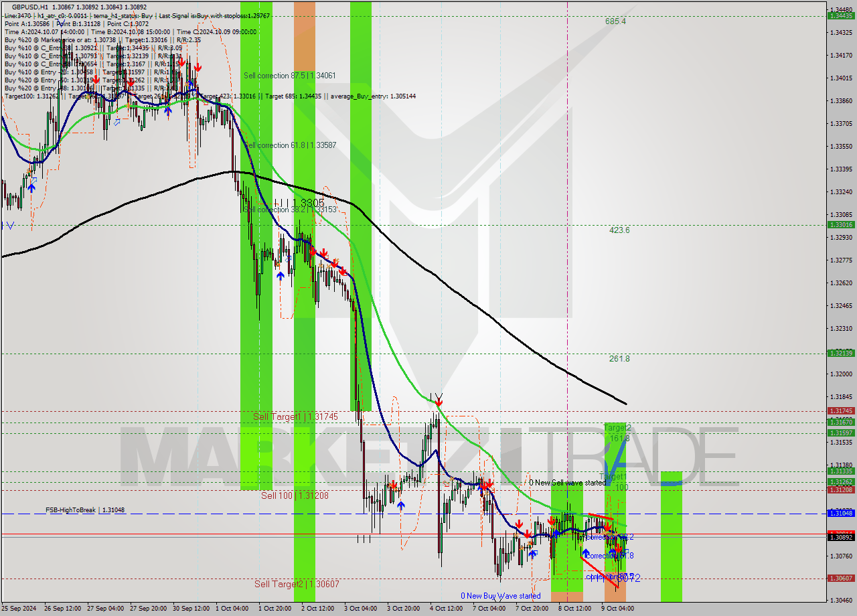This screenshot has width=857, height=616.
Task: Click the 'Sell 100 | 1.31208' label
Action: click(x=295, y=495)
